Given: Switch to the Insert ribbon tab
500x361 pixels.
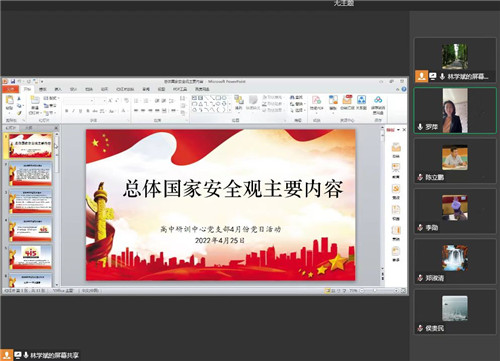Looking at the screenshot, I should (x=58, y=89).
